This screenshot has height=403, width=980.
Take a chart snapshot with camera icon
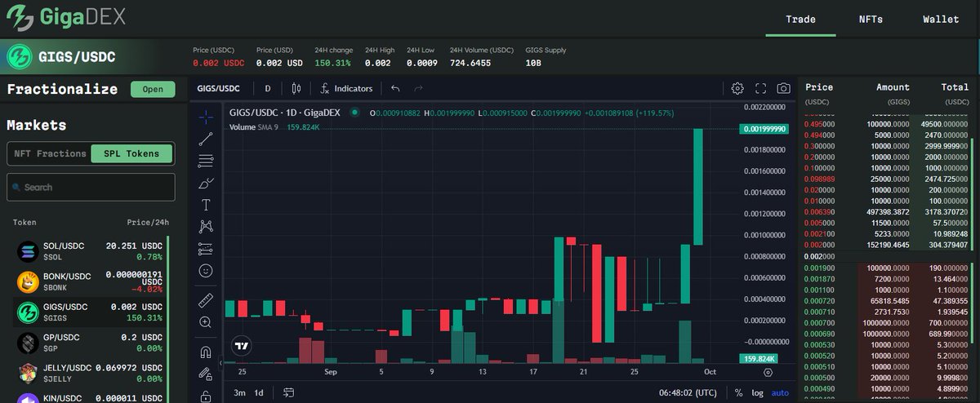pyautogui.click(x=783, y=88)
